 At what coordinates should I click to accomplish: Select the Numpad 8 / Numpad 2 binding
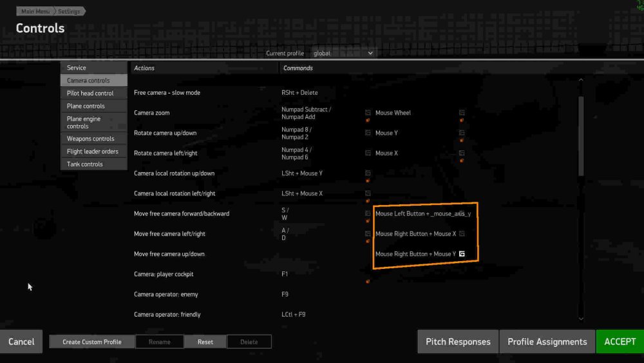coord(296,133)
